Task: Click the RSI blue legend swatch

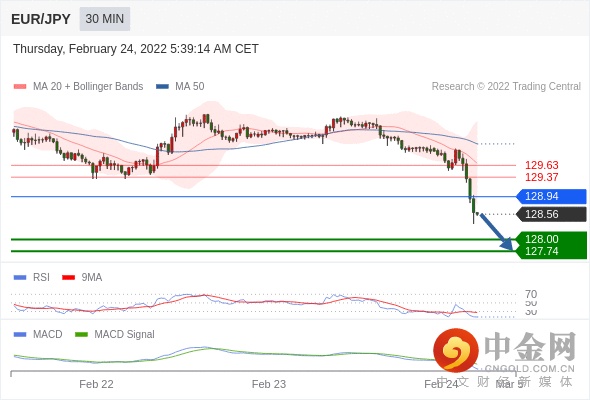Action: coord(20,278)
